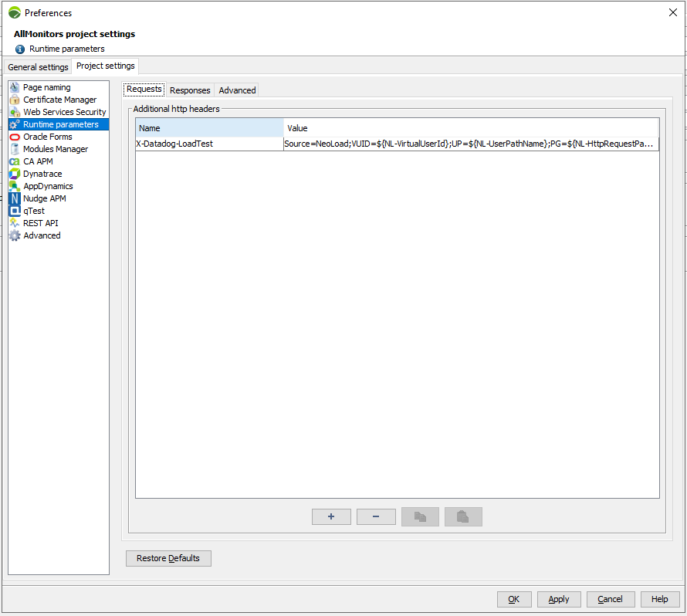Click the Name column header
687x616 pixels.
coord(209,128)
